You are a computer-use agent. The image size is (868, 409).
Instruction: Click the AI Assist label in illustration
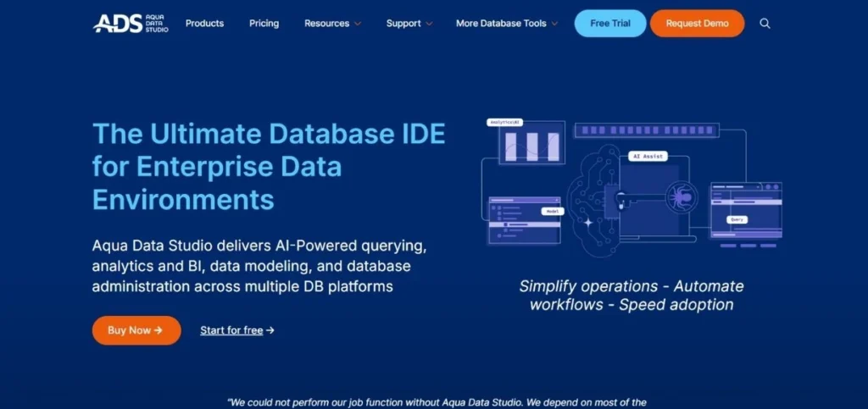(648, 157)
